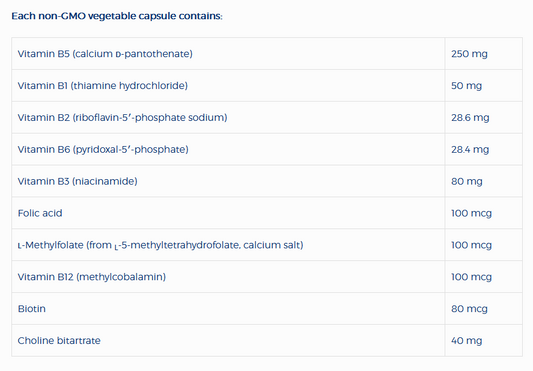533x371 pixels.
Task: Click the 50 mg amount cell
Action: pyautogui.click(x=466, y=86)
